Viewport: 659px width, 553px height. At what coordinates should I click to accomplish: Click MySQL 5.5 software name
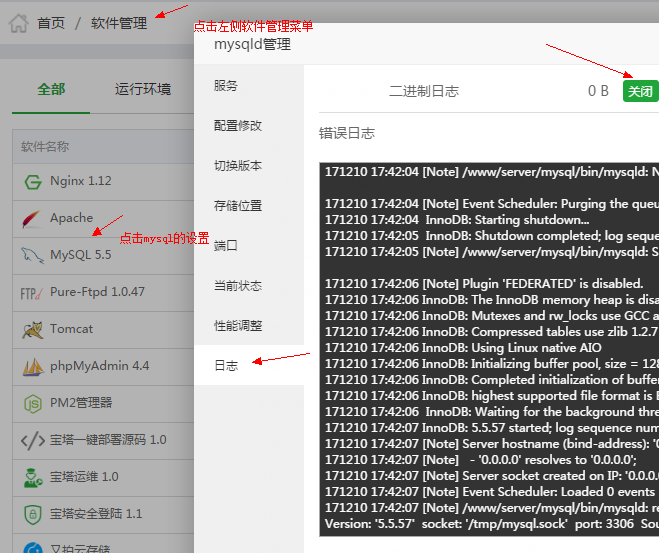click(81, 255)
